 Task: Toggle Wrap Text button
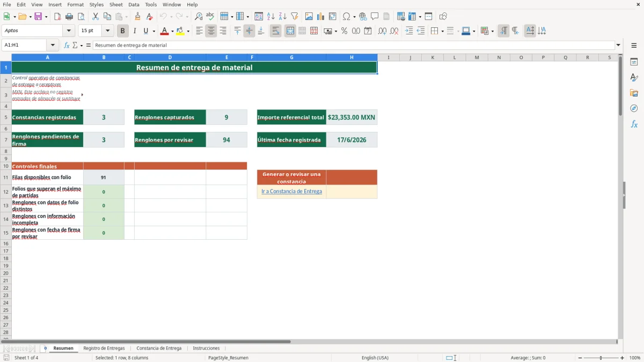point(275,31)
